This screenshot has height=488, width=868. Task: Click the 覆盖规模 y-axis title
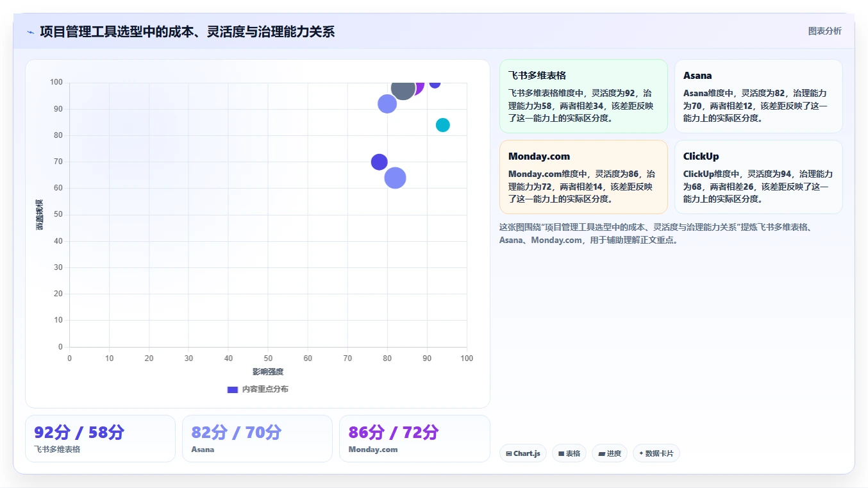click(x=39, y=215)
